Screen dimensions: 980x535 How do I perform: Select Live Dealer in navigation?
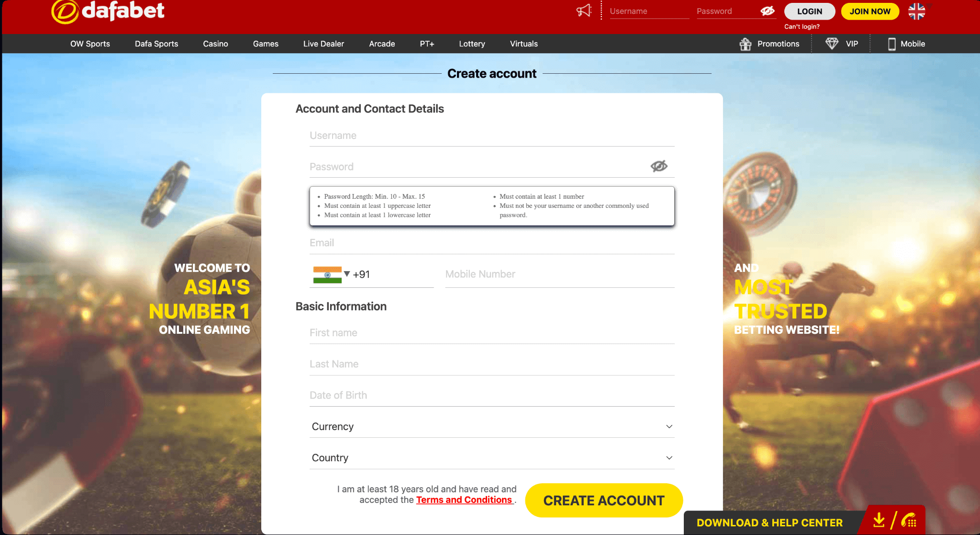[323, 44]
